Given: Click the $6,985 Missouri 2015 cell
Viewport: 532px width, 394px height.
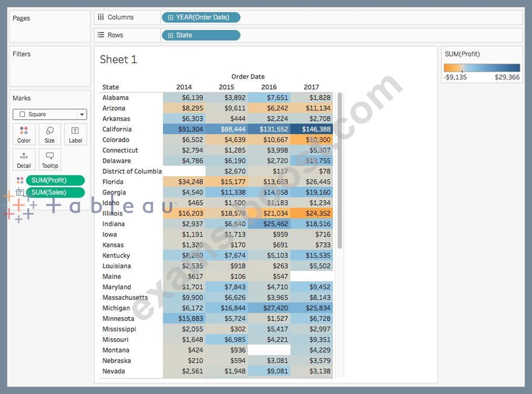Looking at the screenshot, I should 226,340.
